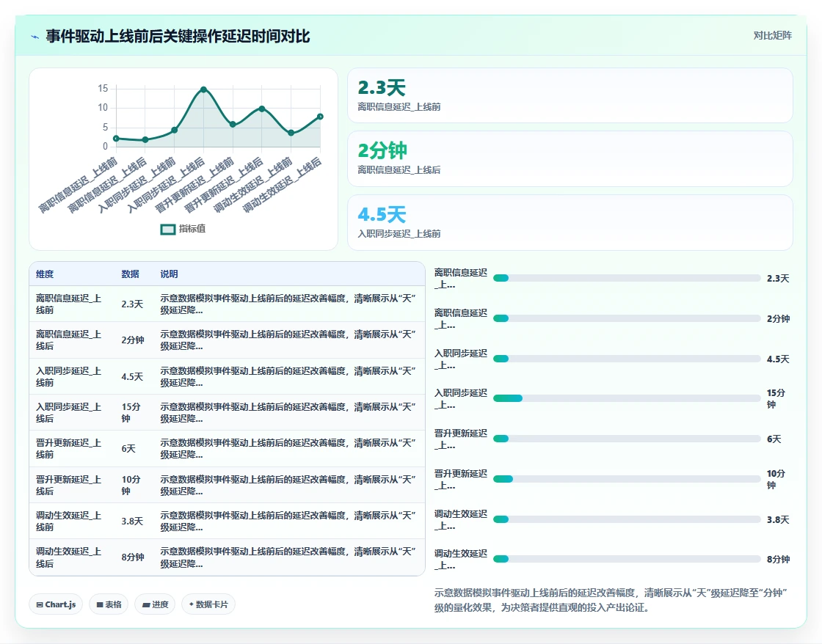Select the 4.5天 入职同步延迟 card
822x644 pixels.
(570, 223)
